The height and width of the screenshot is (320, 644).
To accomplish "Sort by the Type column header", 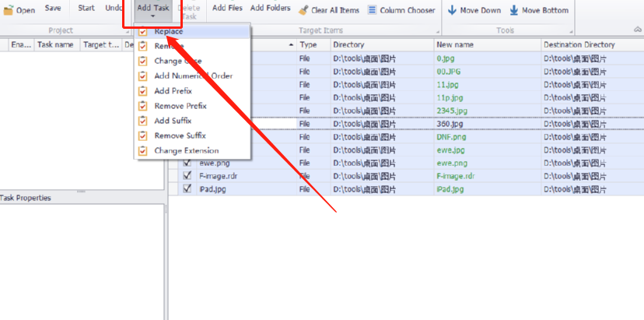I will coord(313,44).
